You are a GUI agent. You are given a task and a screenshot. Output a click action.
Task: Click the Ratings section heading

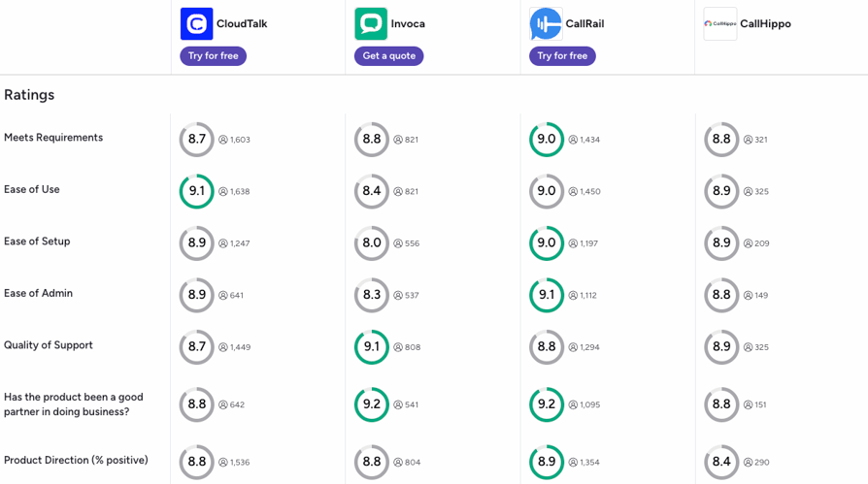29,95
